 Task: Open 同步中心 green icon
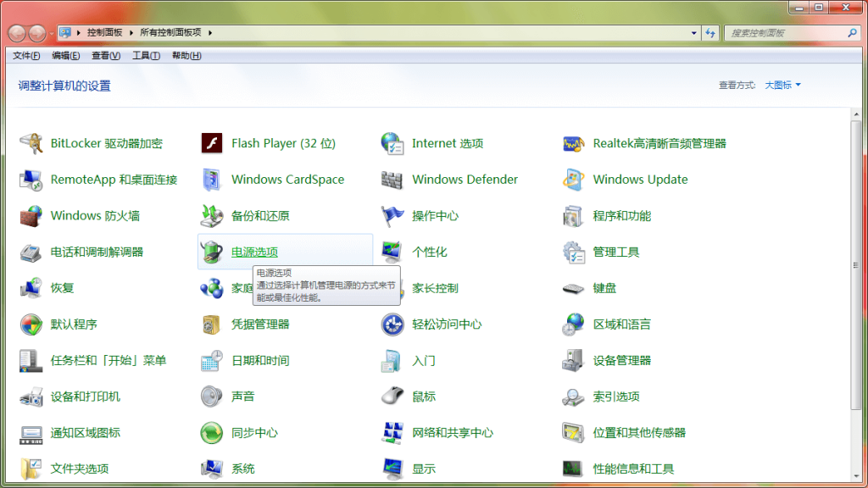[x=211, y=433]
